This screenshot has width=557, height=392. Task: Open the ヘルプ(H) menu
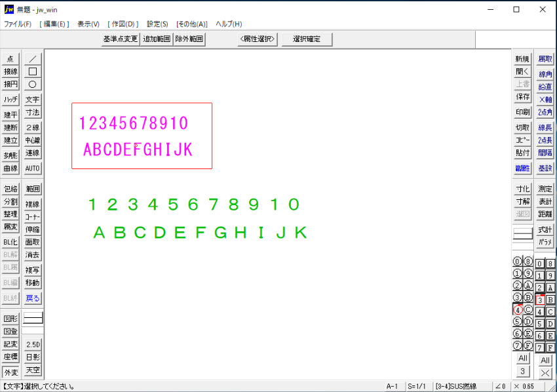click(229, 24)
